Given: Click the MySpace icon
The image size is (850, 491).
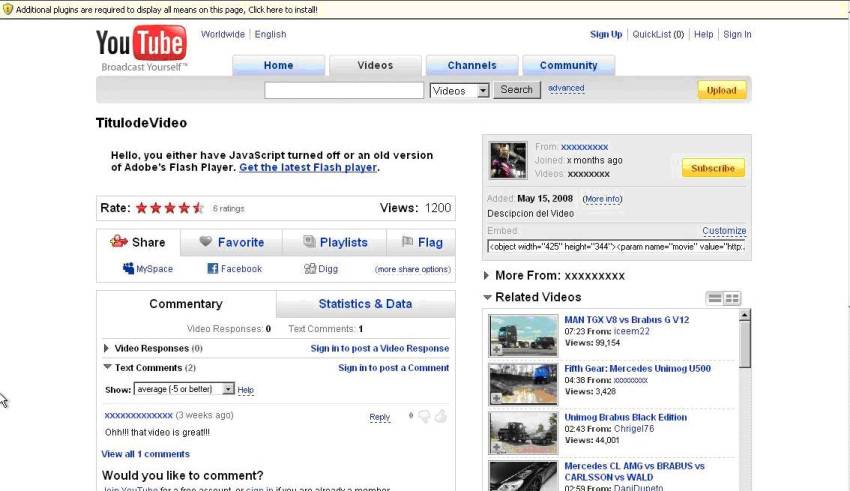Looking at the screenshot, I should 128,268.
